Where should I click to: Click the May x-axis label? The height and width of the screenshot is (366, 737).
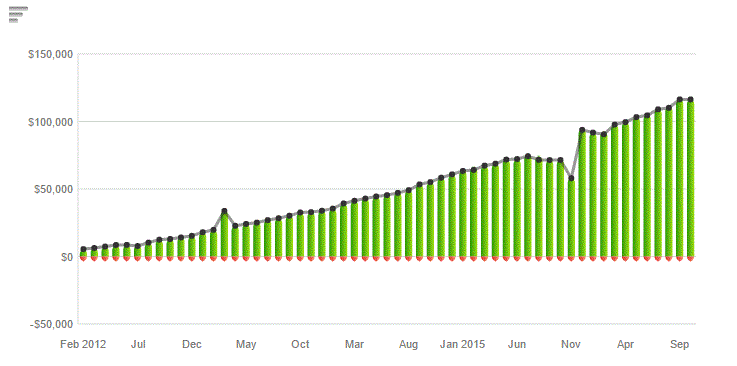tap(246, 344)
